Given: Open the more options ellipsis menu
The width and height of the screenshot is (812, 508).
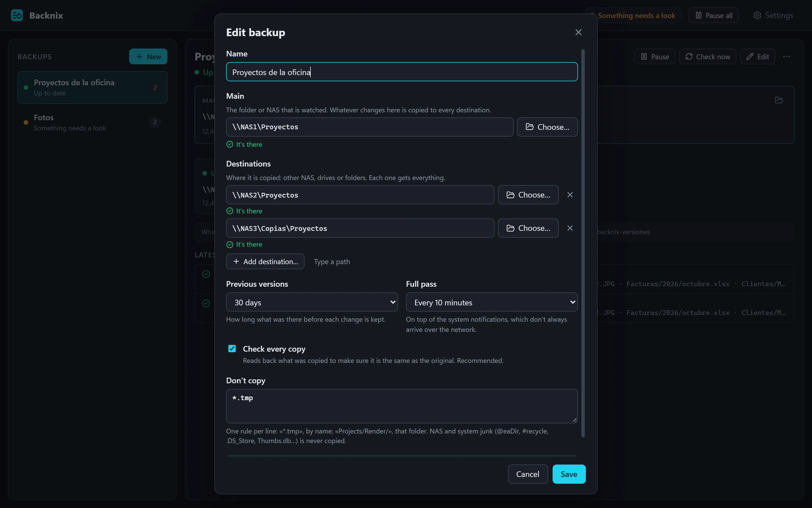Looking at the screenshot, I should pyautogui.click(x=787, y=56).
